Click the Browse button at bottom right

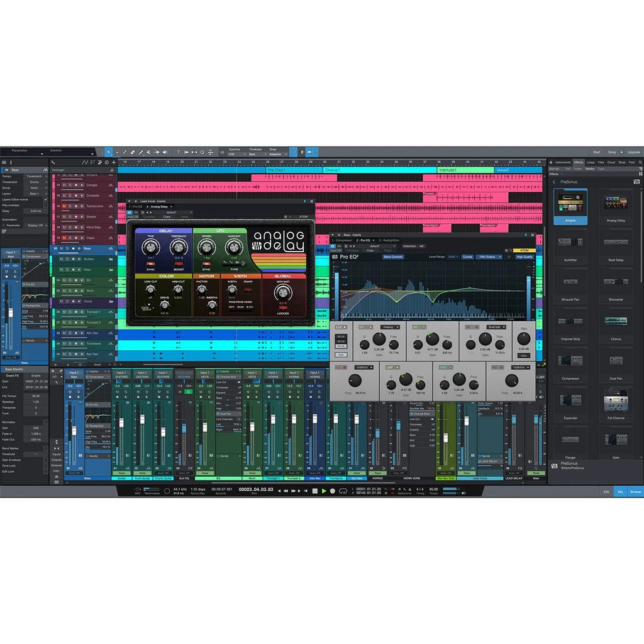pos(635,492)
